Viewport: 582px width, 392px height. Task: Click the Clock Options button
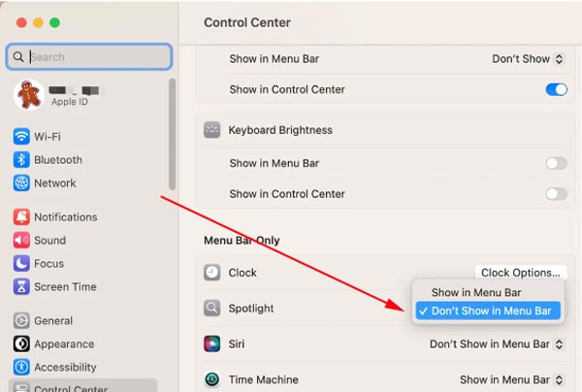(521, 274)
